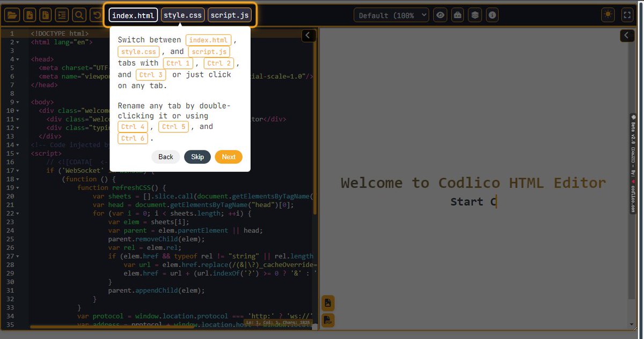Click line number 1 in the gutter

(x=12, y=33)
